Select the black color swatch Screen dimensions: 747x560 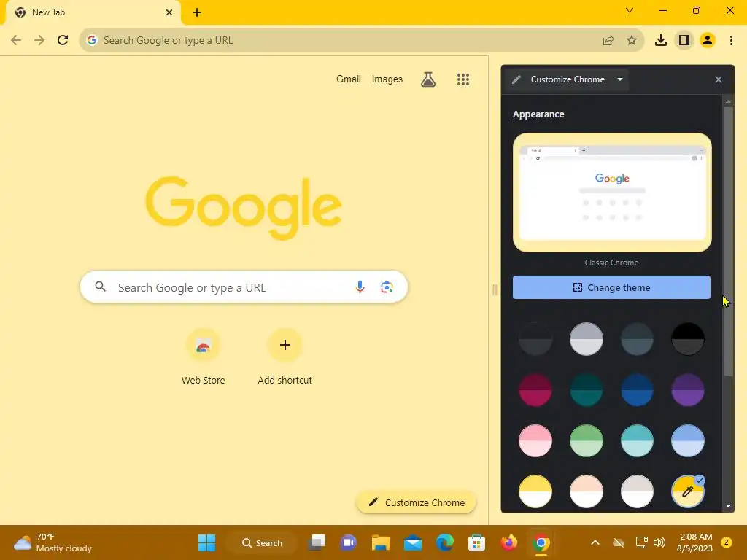687,339
